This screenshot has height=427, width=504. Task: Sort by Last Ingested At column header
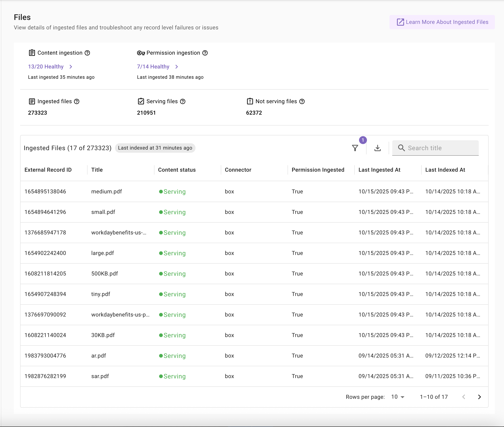point(379,170)
